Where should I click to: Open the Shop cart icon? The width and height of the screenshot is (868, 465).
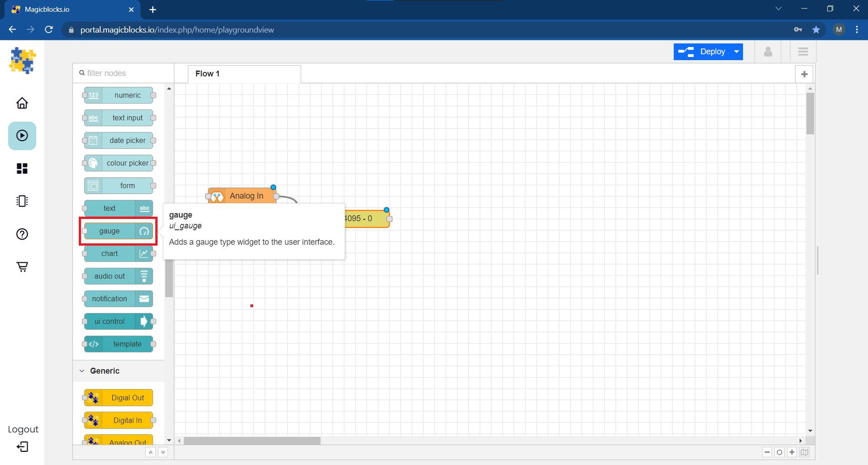(22, 266)
